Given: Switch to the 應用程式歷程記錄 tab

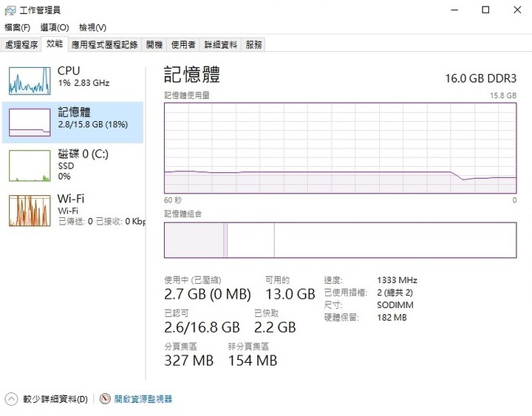Looking at the screenshot, I should pyautogui.click(x=104, y=45).
